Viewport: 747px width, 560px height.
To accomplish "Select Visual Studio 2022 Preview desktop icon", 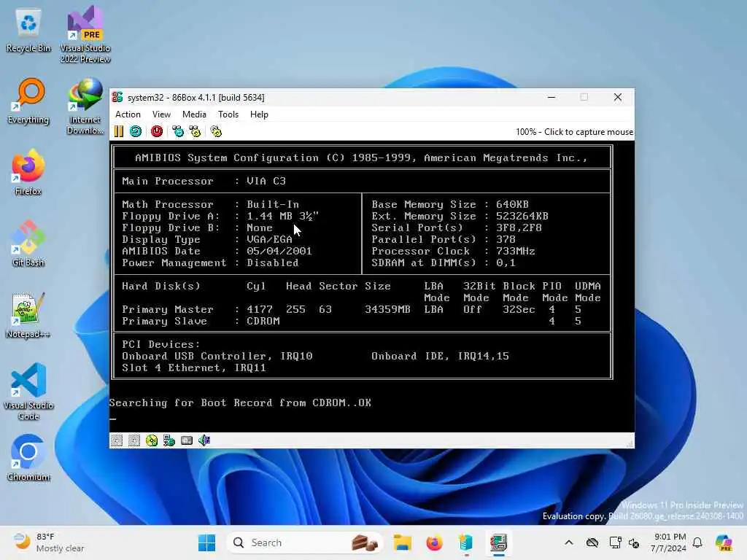I will tap(85, 35).
